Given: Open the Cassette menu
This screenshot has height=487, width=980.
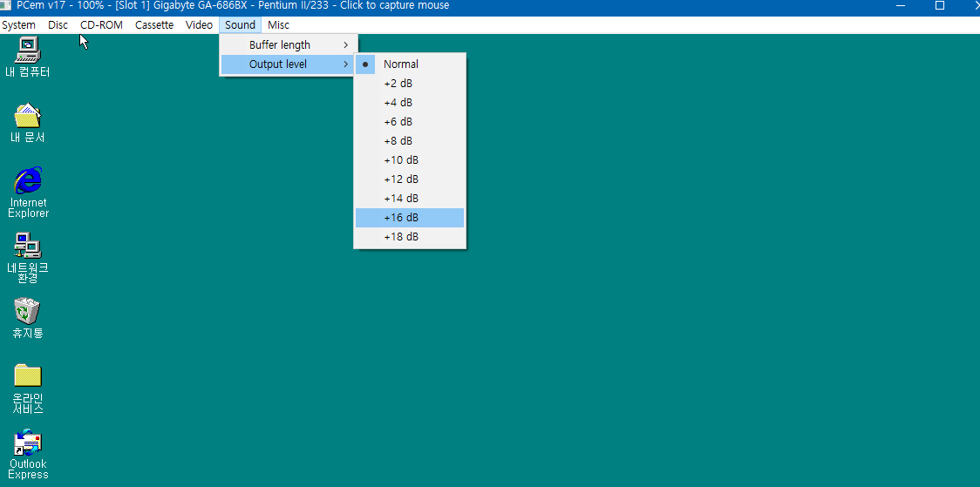Looking at the screenshot, I should [154, 25].
